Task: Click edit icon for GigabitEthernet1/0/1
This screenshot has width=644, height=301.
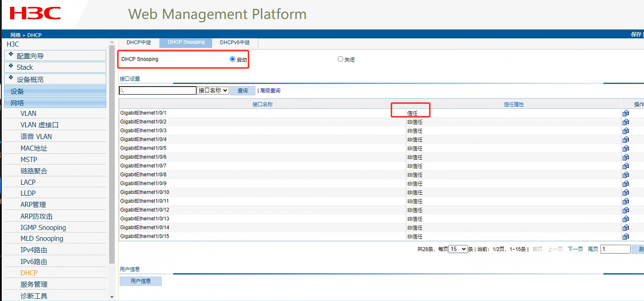Action: click(x=626, y=113)
